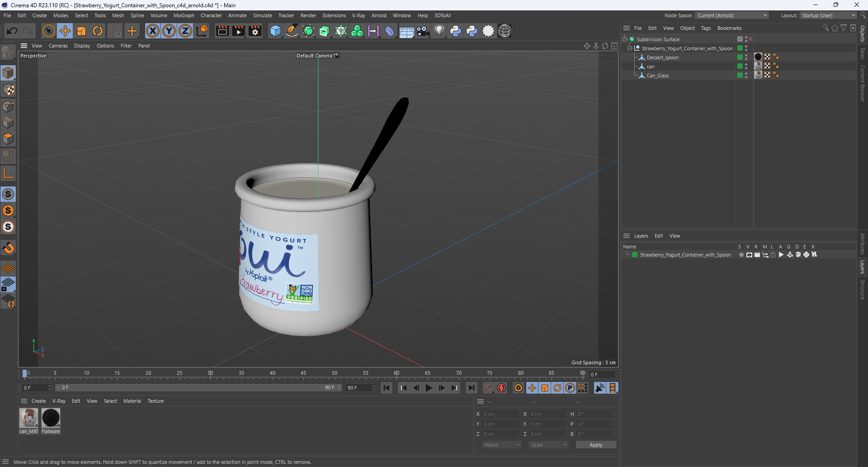Open Node Space dropdown
Viewport: 868px width, 467px height.
tap(731, 15)
